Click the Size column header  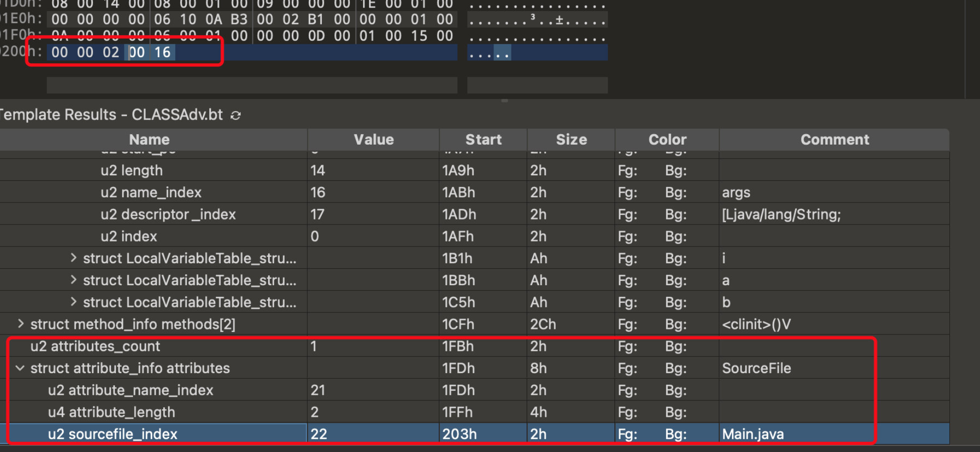[571, 140]
